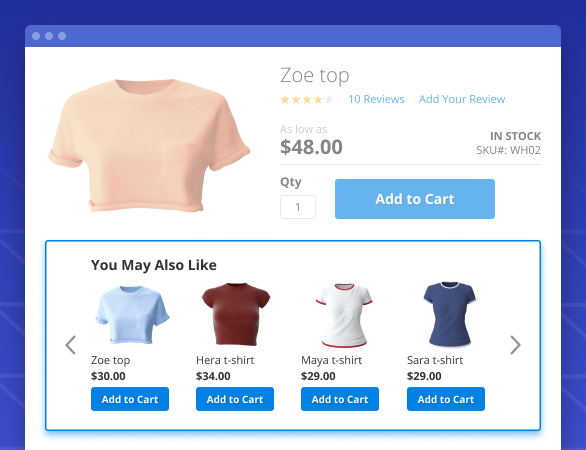Add blue Zoe top to cart
This screenshot has height=450, width=586.
[130, 399]
